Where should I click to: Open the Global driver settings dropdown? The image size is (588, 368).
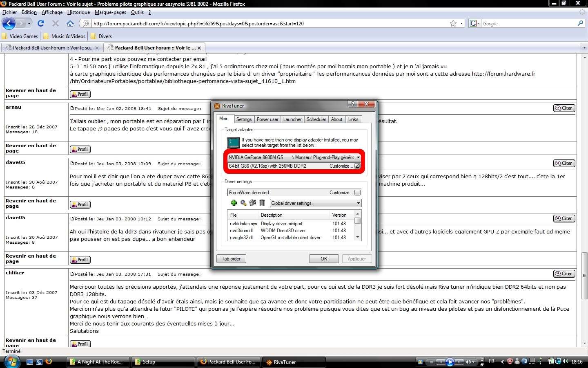(x=316, y=203)
